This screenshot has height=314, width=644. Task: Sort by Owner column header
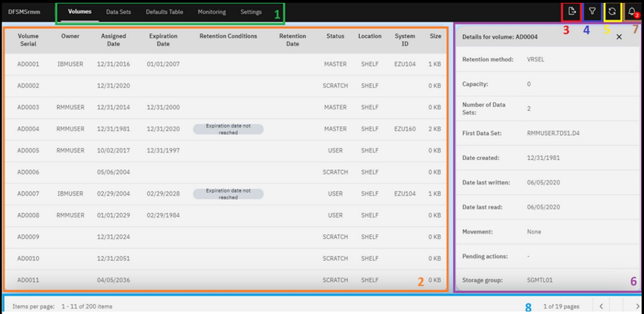pos(70,36)
